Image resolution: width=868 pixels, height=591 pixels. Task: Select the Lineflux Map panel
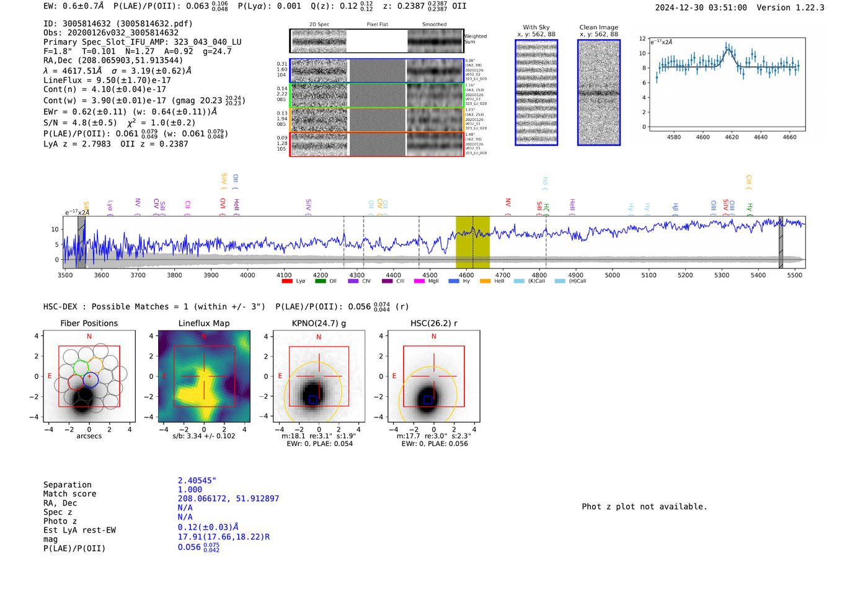click(x=204, y=376)
